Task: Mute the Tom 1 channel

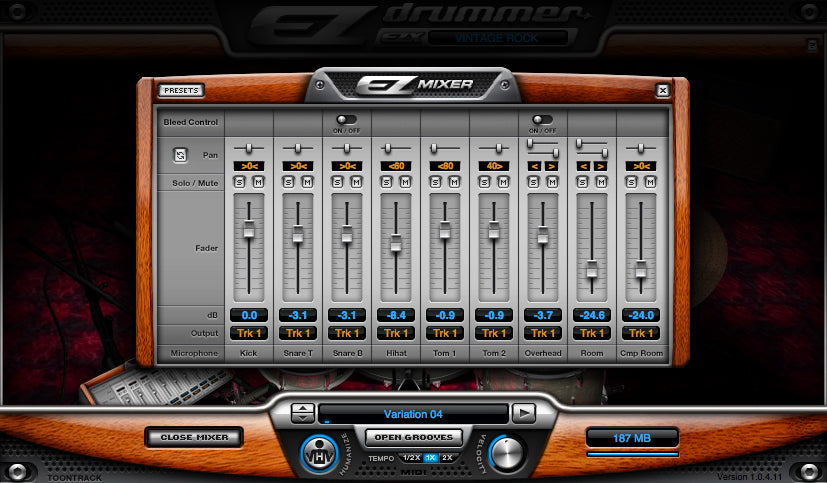Action: (454, 182)
